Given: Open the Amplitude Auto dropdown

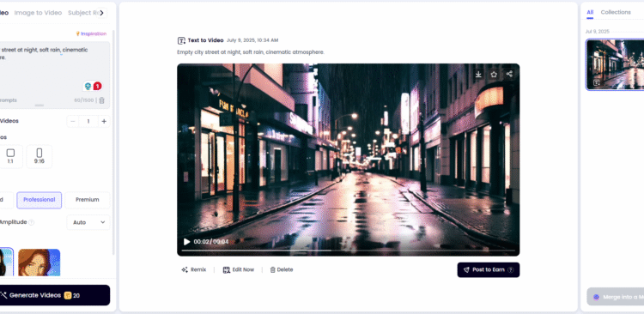Looking at the screenshot, I should (x=88, y=222).
